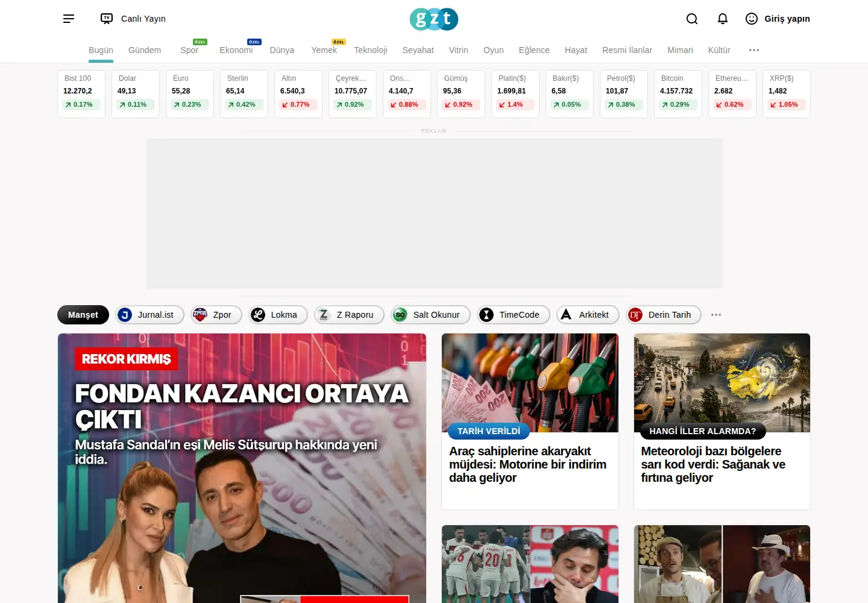Click the Canlı Yayın TV icon

pyautogui.click(x=107, y=19)
